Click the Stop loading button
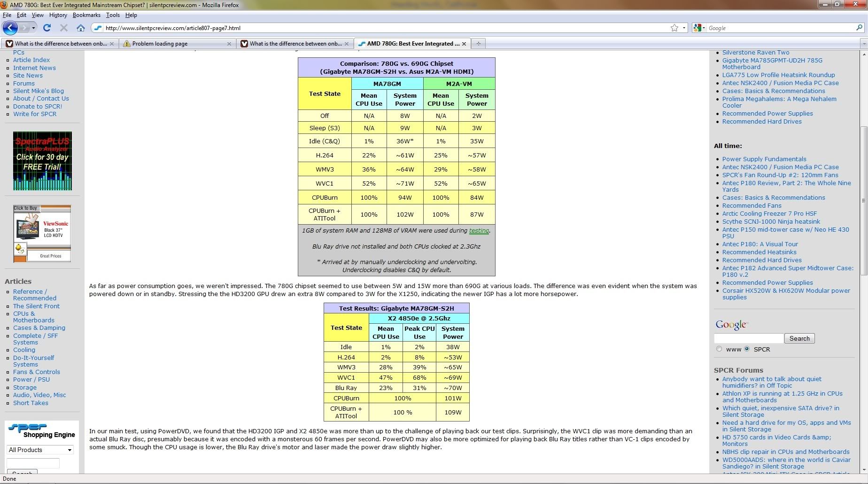868x484 pixels. coord(64,28)
